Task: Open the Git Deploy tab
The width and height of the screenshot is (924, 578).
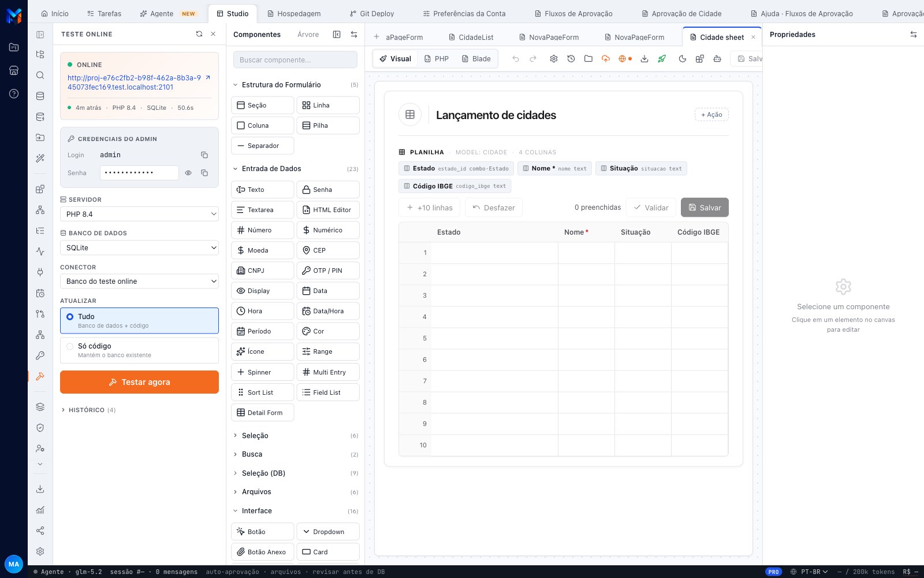Action: point(372,13)
